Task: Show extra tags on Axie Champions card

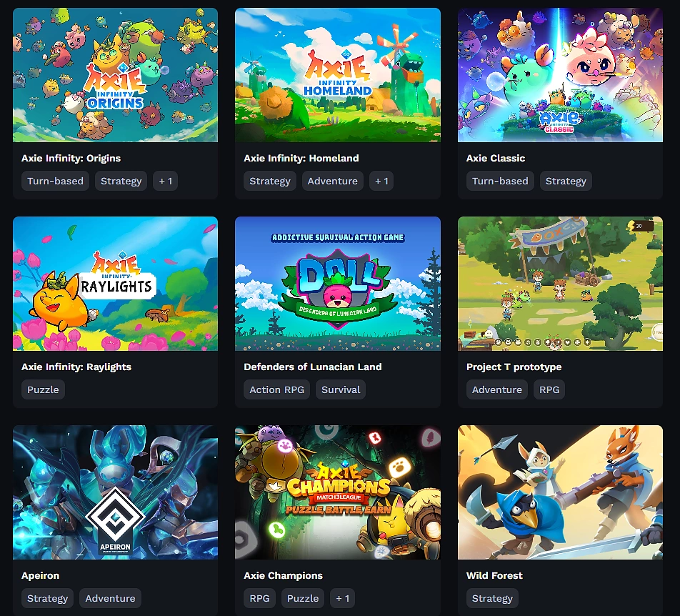Action: 343,598
